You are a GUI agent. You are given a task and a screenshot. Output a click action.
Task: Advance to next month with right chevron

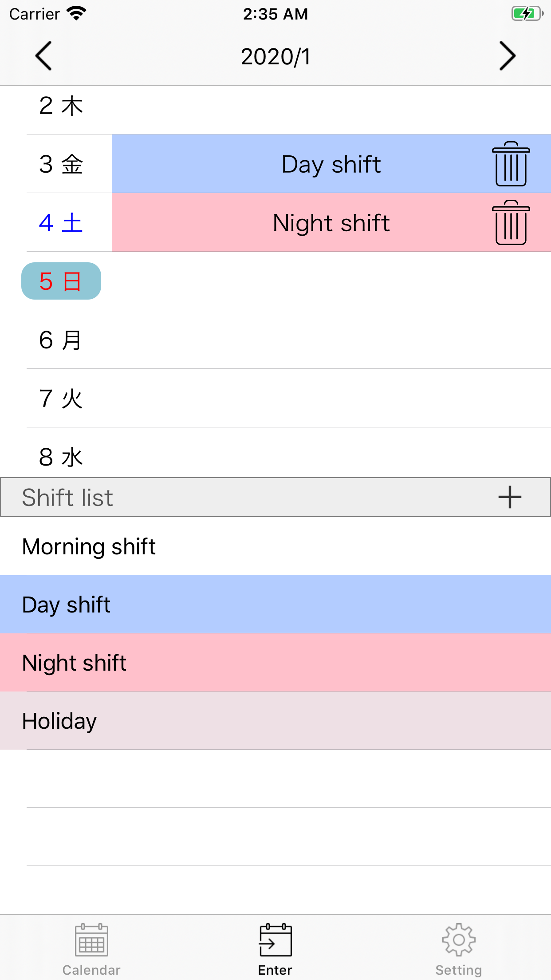point(508,56)
